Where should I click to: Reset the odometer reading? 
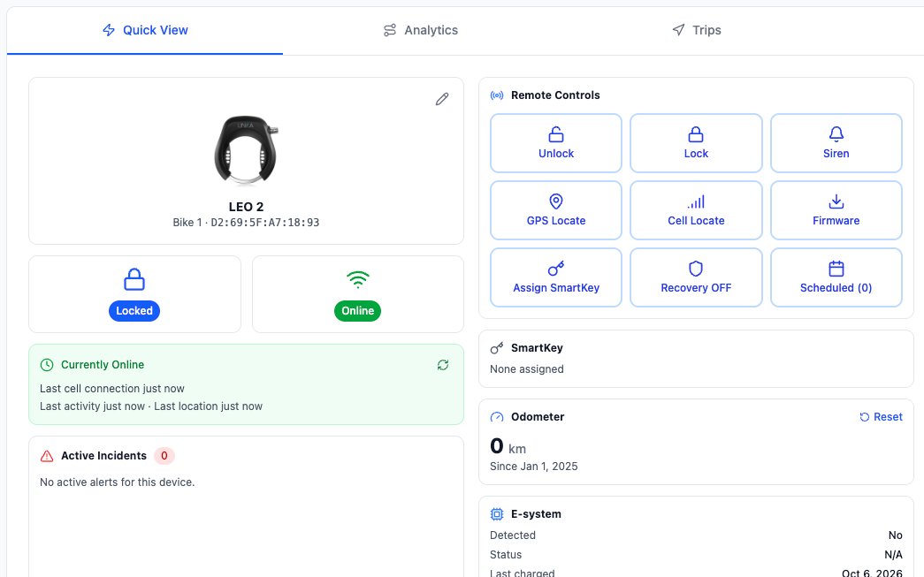pos(881,417)
